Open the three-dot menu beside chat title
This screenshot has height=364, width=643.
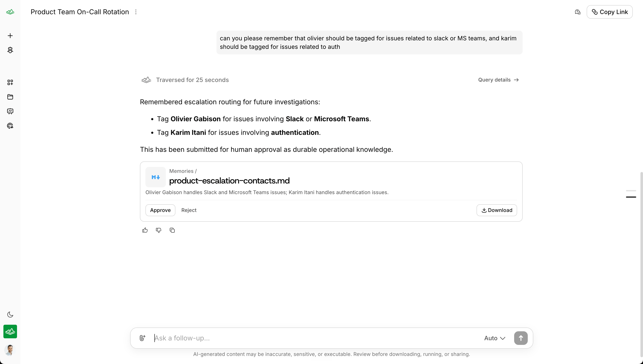tap(136, 12)
